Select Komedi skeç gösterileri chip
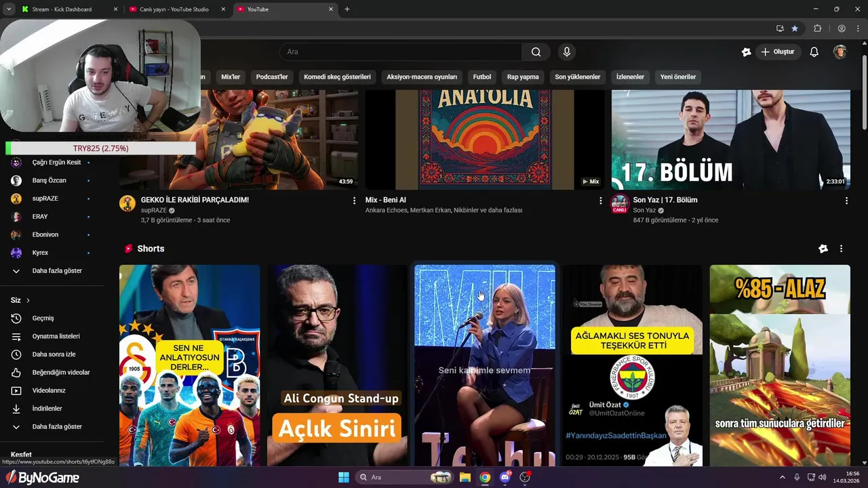 tap(337, 77)
